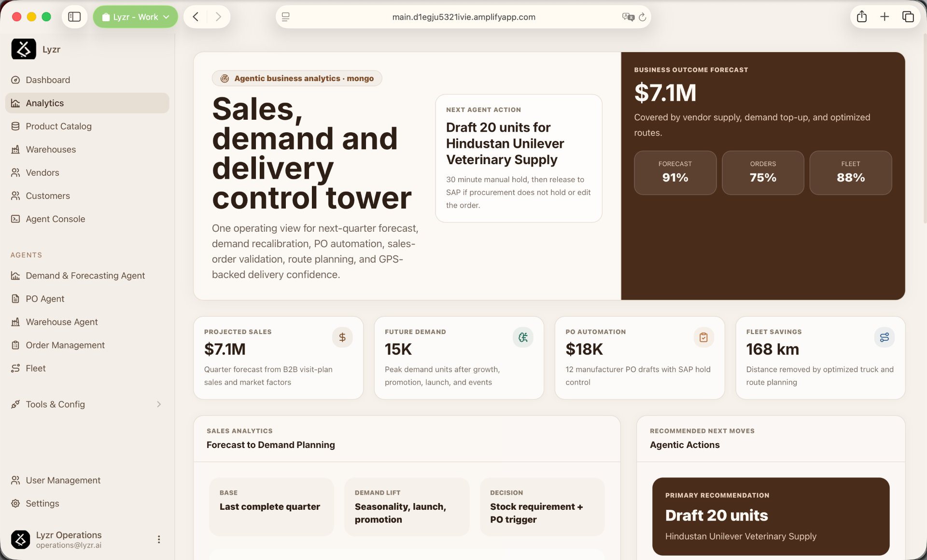Image resolution: width=927 pixels, height=560 pixels.
Task: Select the Orders 75% metric tile
Action: click(x=763, y=173)
